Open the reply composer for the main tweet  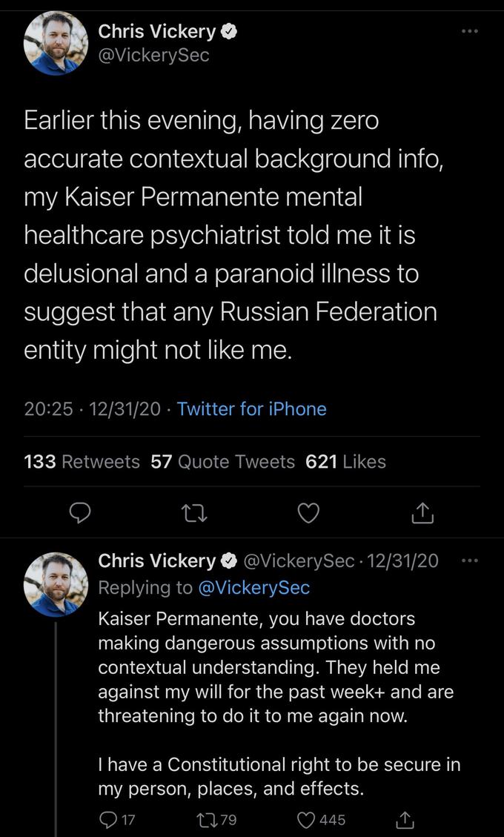pos(81,513)
